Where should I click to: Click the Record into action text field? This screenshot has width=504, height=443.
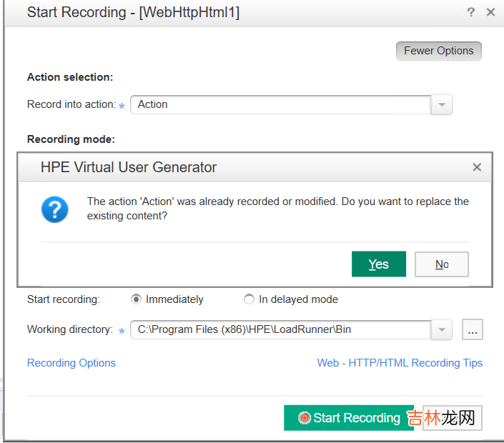[280, 104]
